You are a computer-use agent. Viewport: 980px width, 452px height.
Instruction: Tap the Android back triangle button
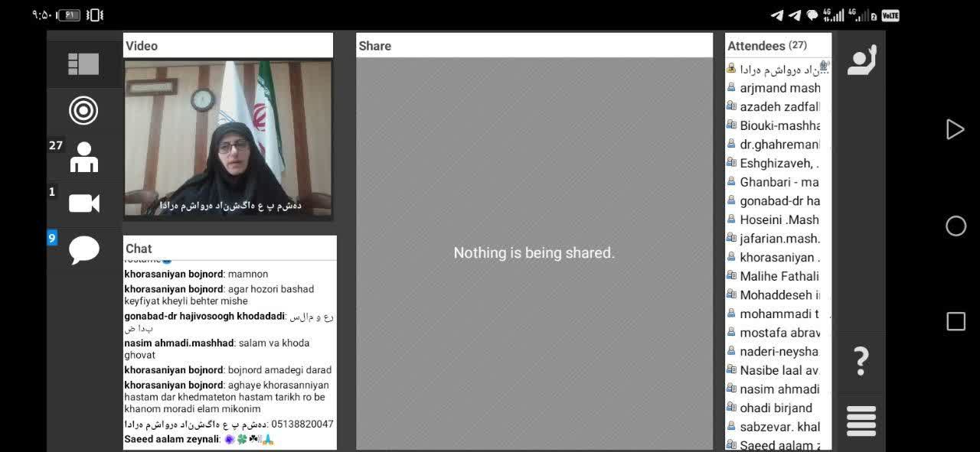point(955,129)
